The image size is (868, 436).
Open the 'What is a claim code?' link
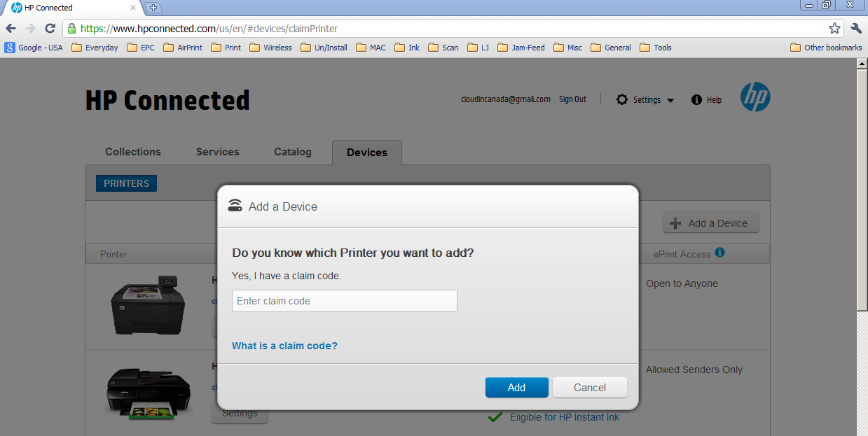[284, 346]
